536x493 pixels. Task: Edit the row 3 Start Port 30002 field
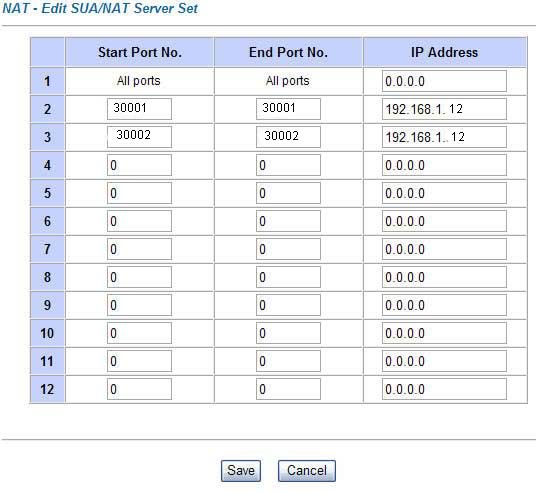pos(139,137)
